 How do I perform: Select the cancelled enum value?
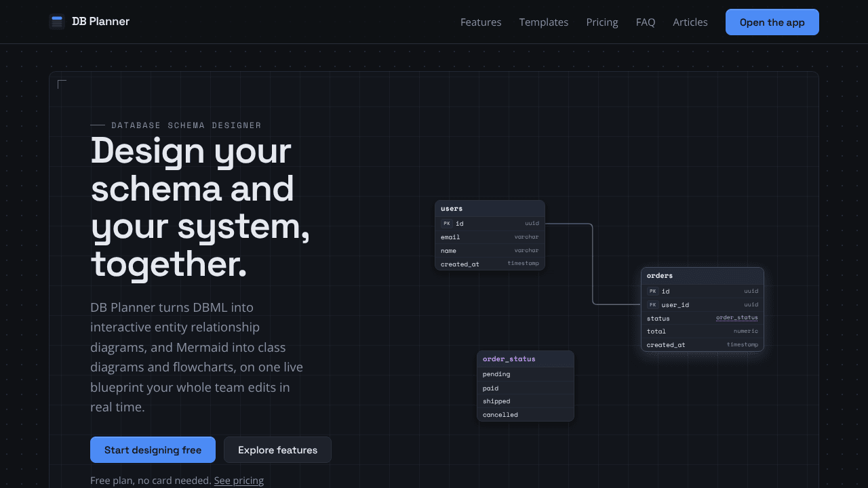click(526, 415)
